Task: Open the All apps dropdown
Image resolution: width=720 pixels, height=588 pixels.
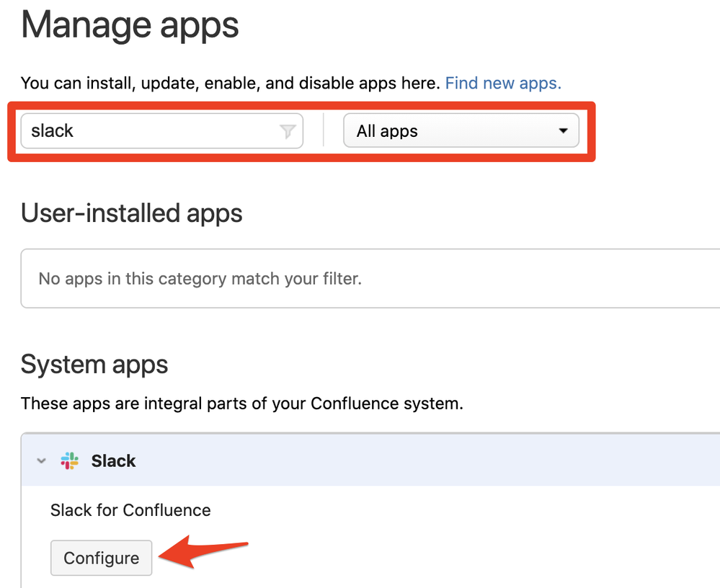Action: (x=461, y=131)
